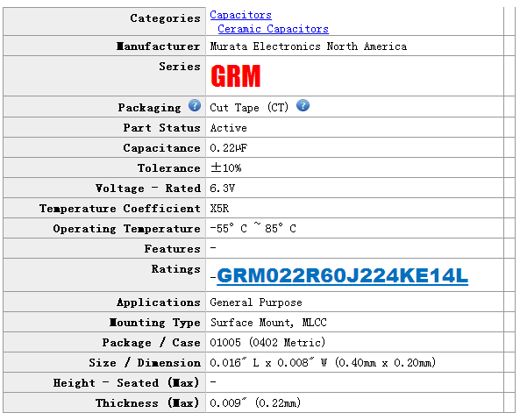Select the General Purpose applications value

point(256,303)
